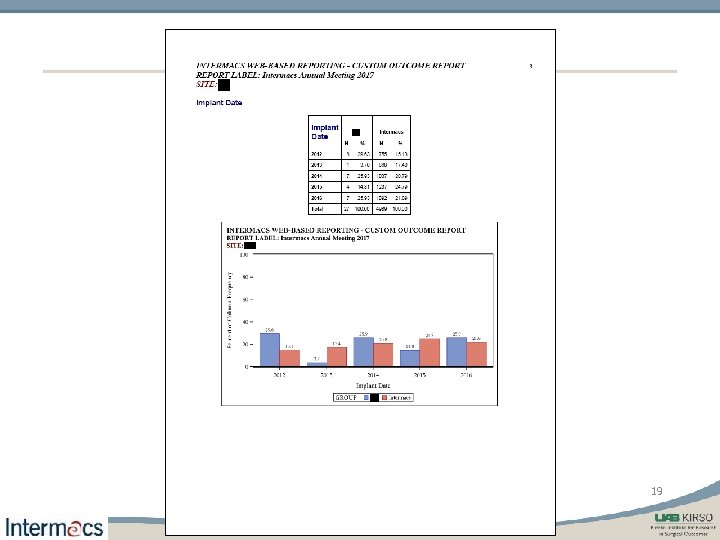
Task: Click the short blue site bar for 2013
Action: click(317, 364)
